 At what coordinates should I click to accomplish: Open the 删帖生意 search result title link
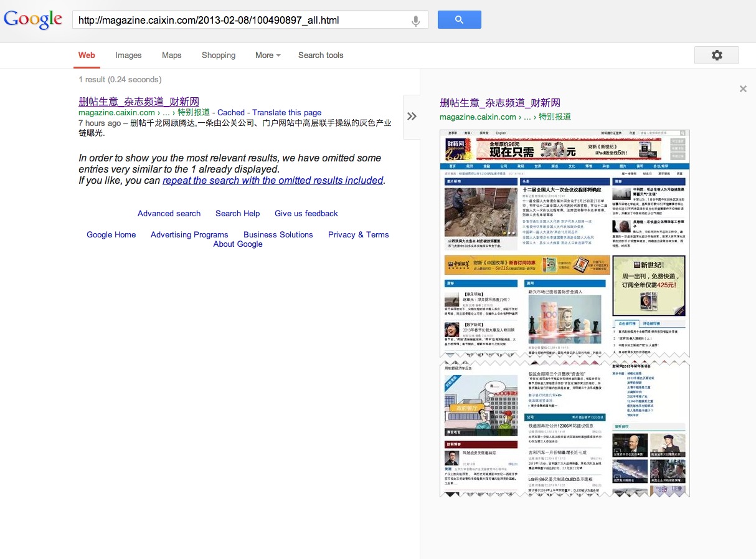coord(139,102)
